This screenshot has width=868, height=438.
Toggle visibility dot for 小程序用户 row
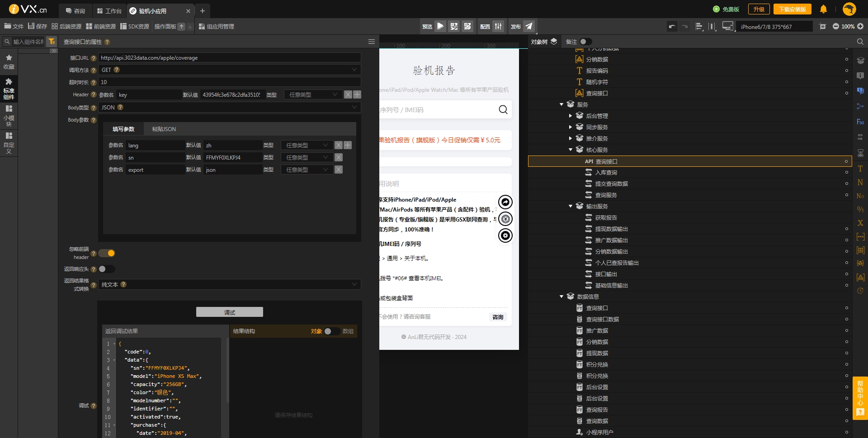pos(846,432)
